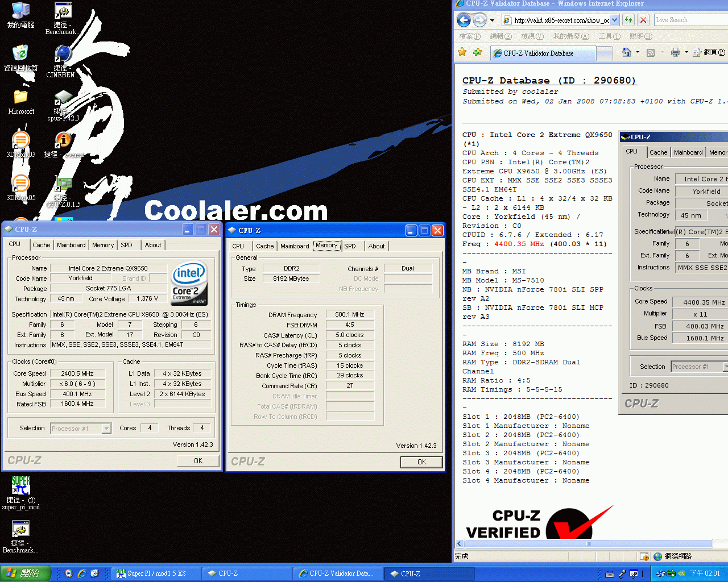The width and height of the screenshot is (728, 582).
Task: Go to the IE Home page icon
Action: click(627, 52)
